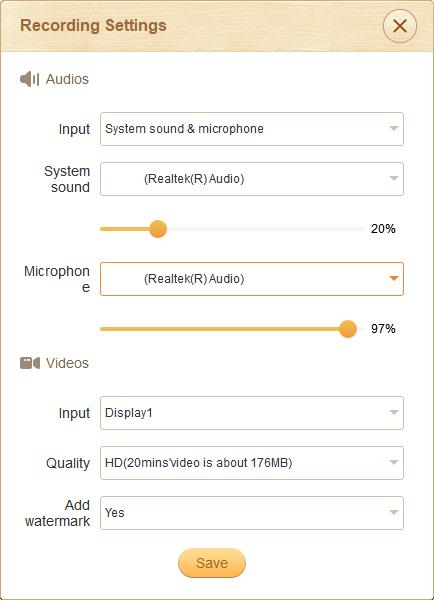This screenshot has height=600, width=434.
Task: Click the microphone volume slider handle
Action: pyautogui.click(x=348, y=329)
